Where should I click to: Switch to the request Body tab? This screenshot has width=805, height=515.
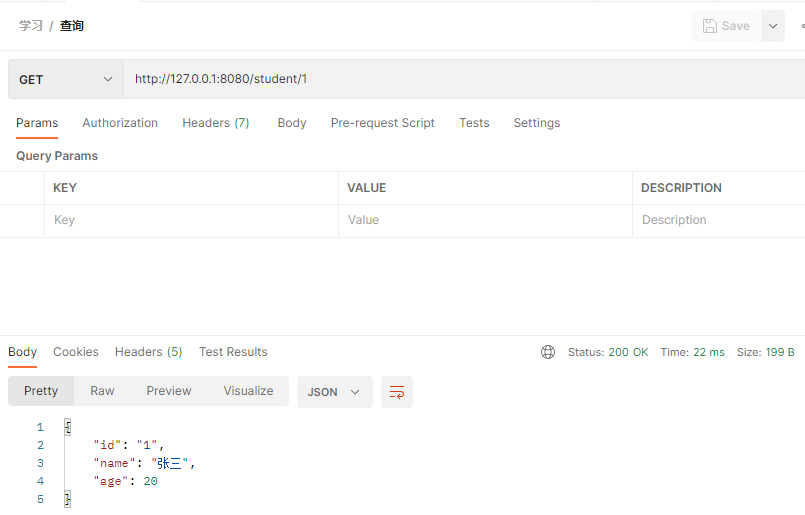292,123
